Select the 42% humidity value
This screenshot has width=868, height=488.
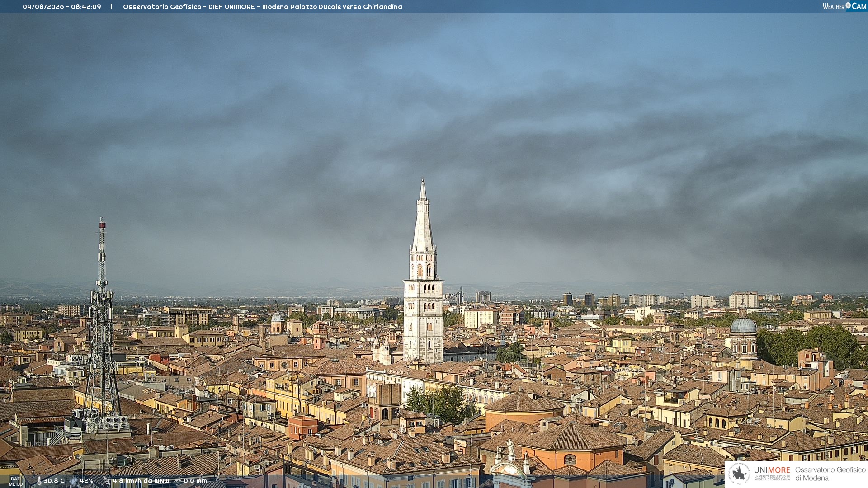click(86, 481)
